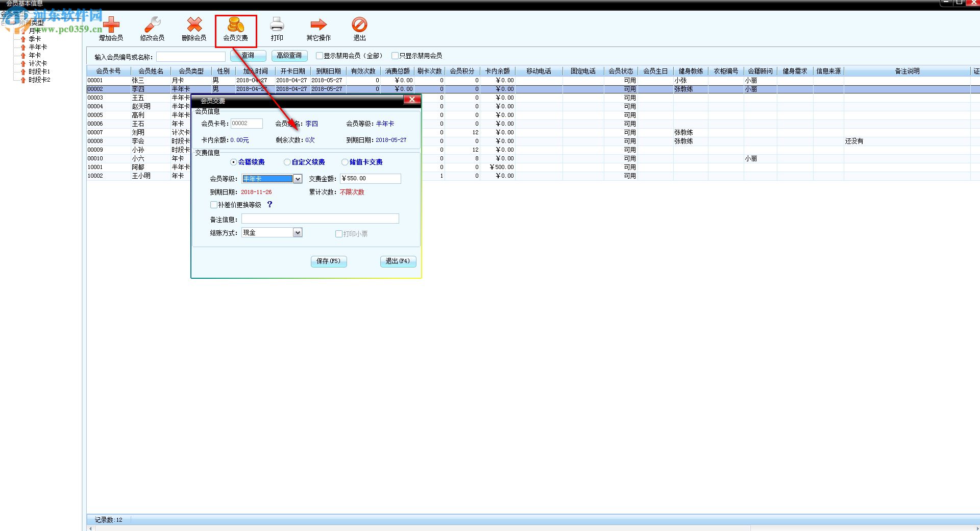
Task: Select the 月卡 member type in the tree
Action: (x=35, y=31)
